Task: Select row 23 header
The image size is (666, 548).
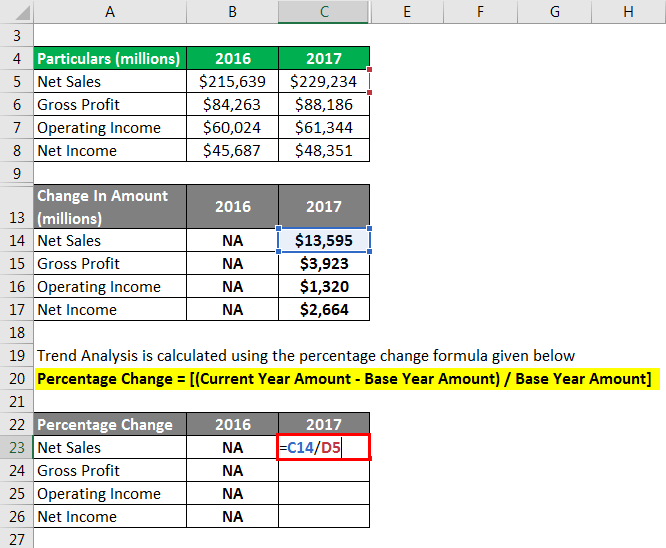Action: click(17, 447)
